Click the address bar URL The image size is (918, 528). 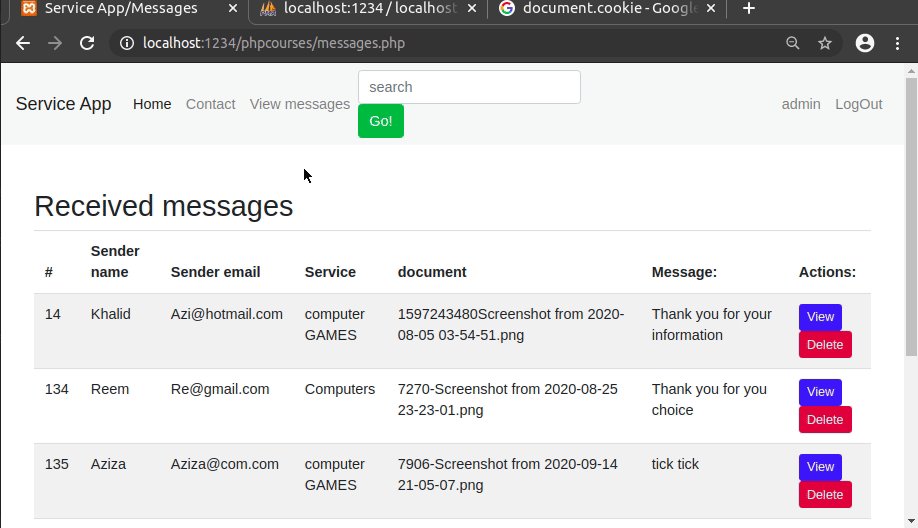pyautogui.click(x=274, y=43)
